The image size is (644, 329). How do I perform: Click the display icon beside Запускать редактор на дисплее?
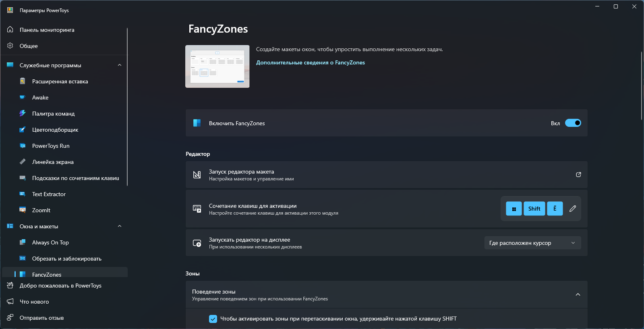pos(197,243)
